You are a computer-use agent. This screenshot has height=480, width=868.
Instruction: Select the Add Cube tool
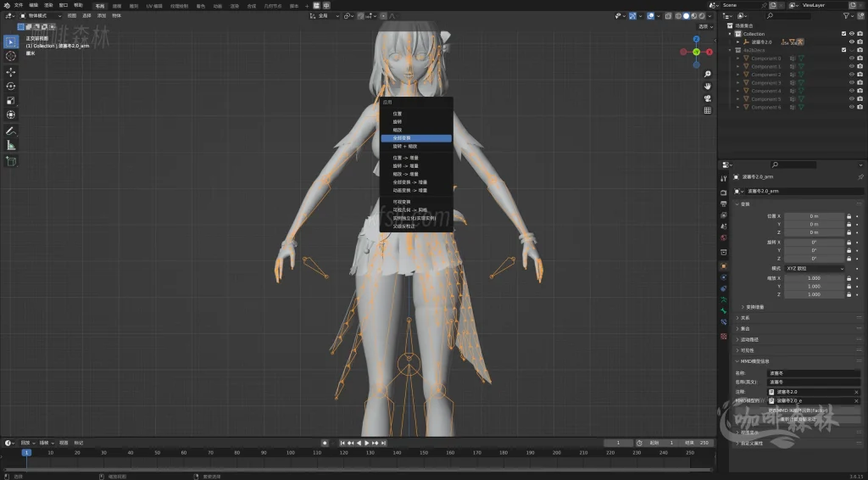click(x=10, y=162)
